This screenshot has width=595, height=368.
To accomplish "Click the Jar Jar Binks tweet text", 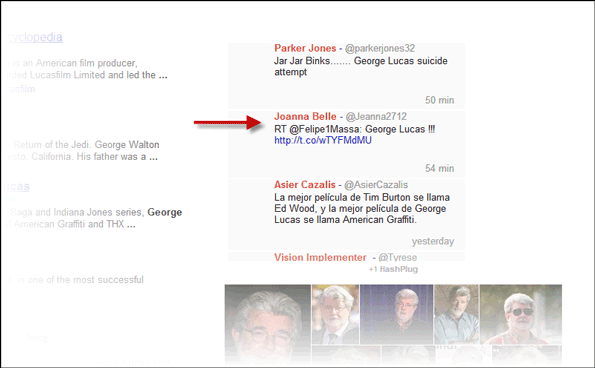I will click(360, 66).
